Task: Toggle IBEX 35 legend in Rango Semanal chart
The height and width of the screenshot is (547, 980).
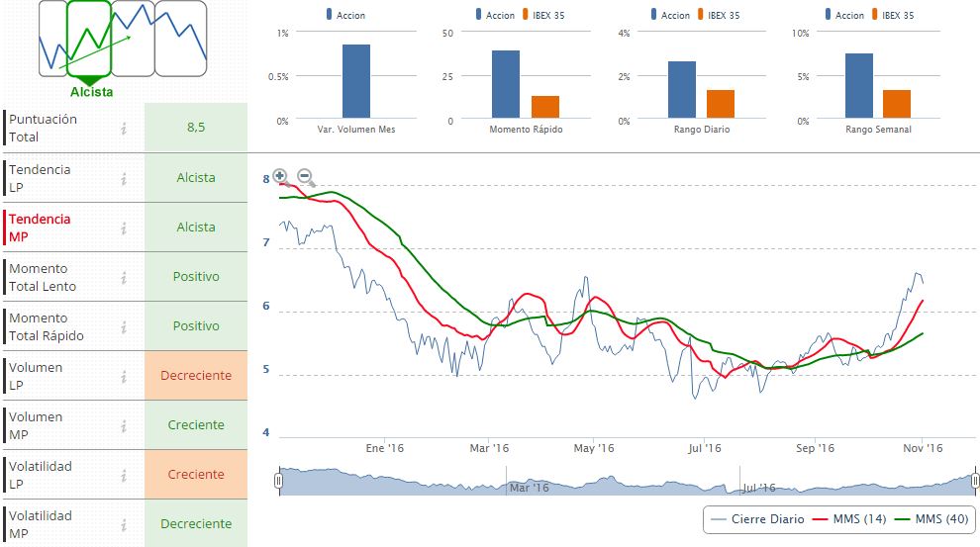Action: coord(893,15)
